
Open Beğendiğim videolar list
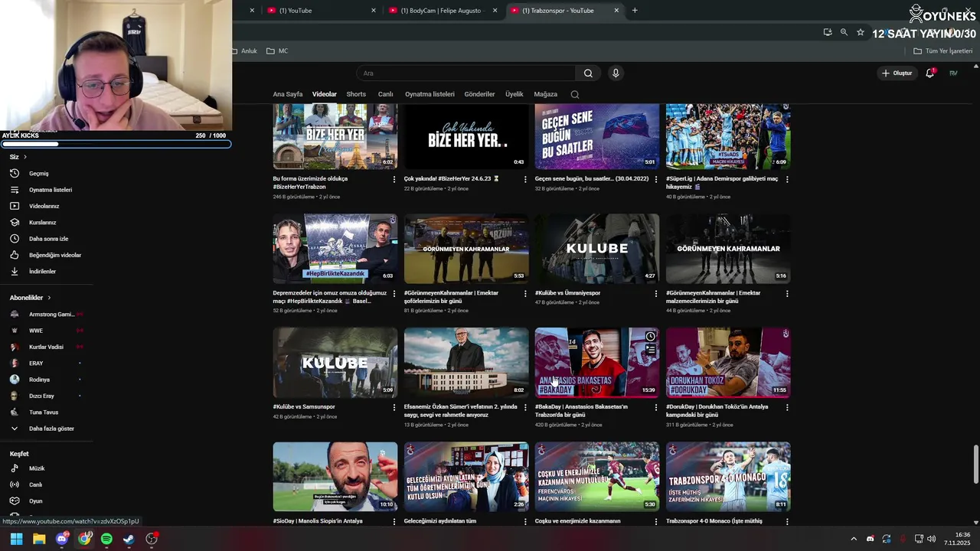pos(54,255)
